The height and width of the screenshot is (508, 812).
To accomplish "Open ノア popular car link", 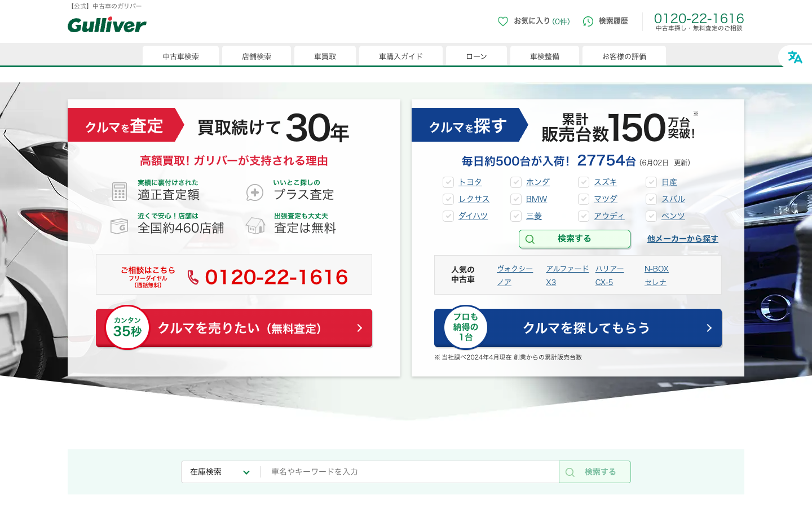I will (x=504, y=282).
